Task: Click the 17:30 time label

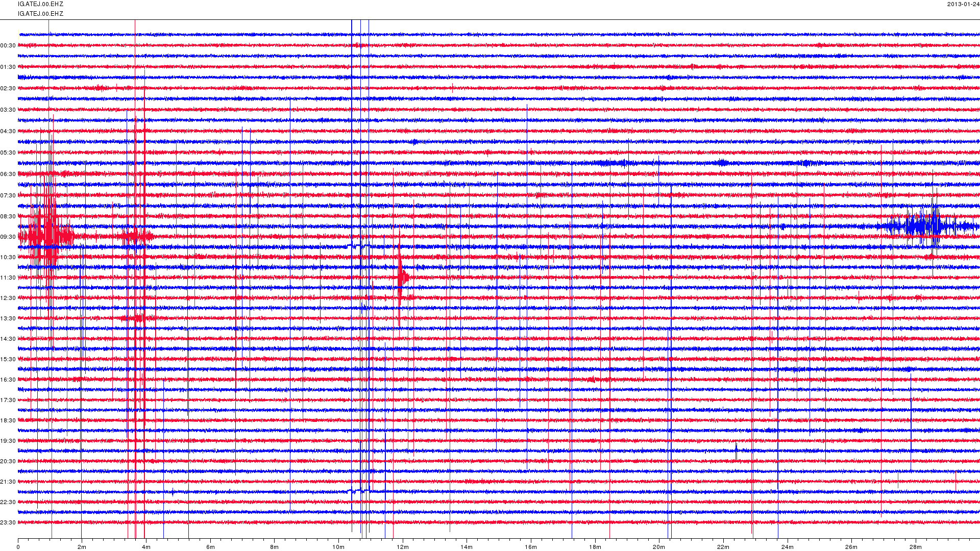Action: (8, 400)
